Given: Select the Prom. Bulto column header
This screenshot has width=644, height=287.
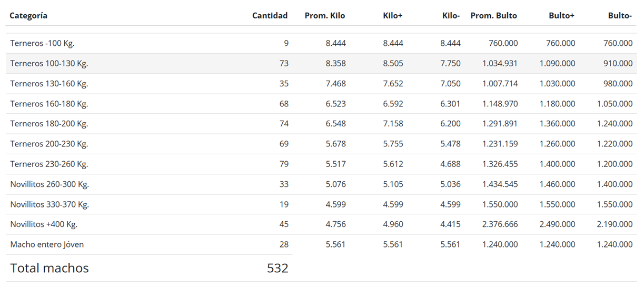Looking at the screenshot, I should point(493,16).
